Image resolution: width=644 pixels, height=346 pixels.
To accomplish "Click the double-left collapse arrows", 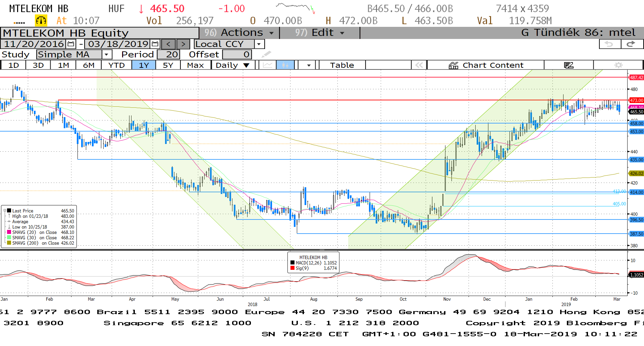I will tap(419, 65).
